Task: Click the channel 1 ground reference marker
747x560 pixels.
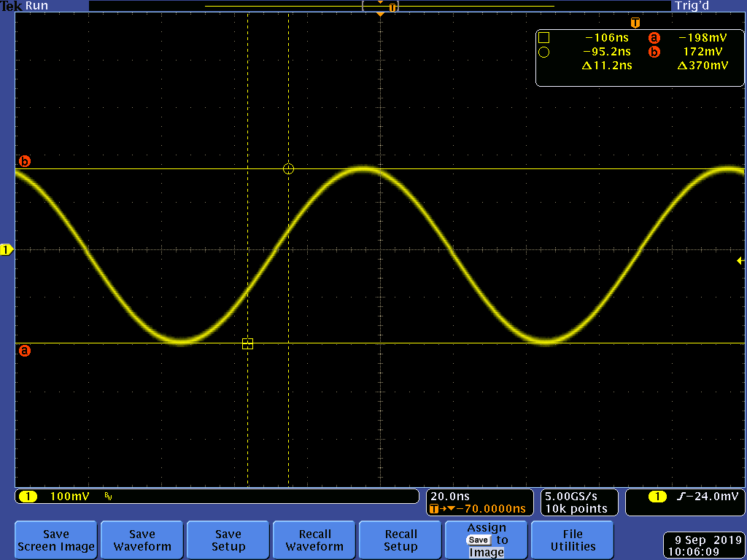Action: pyautogui.click(x=7, y=249)
